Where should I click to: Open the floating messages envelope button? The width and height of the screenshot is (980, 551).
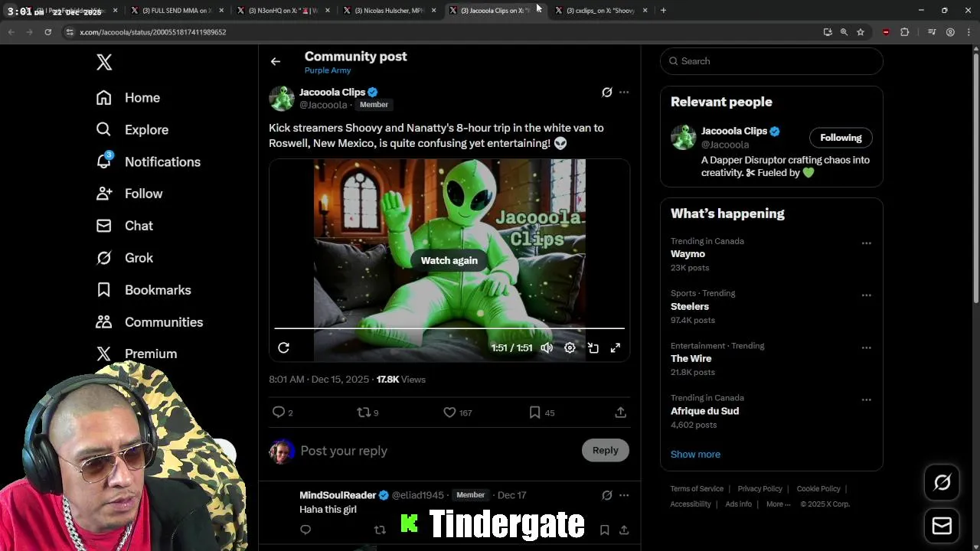(942, 527)
